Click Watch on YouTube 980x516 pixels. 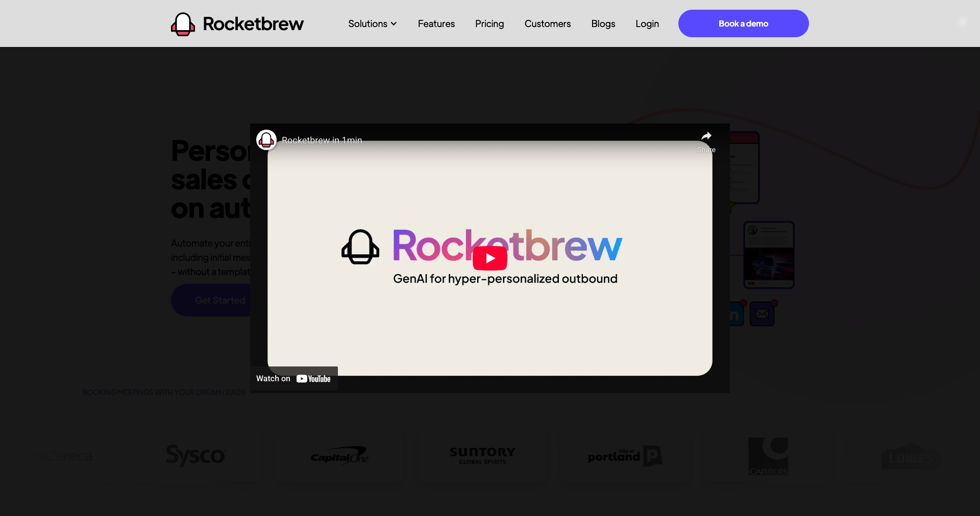click(293, 379)
